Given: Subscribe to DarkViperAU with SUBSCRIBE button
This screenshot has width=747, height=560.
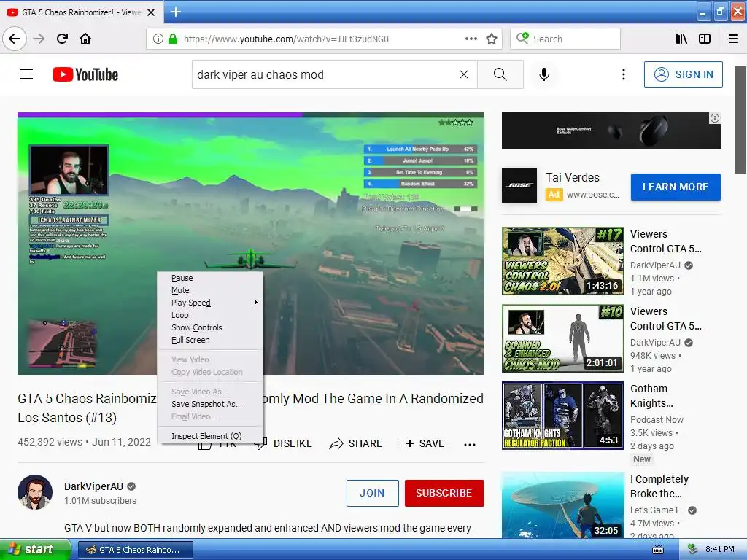Looking at the screenshot, I should point(444,493).
